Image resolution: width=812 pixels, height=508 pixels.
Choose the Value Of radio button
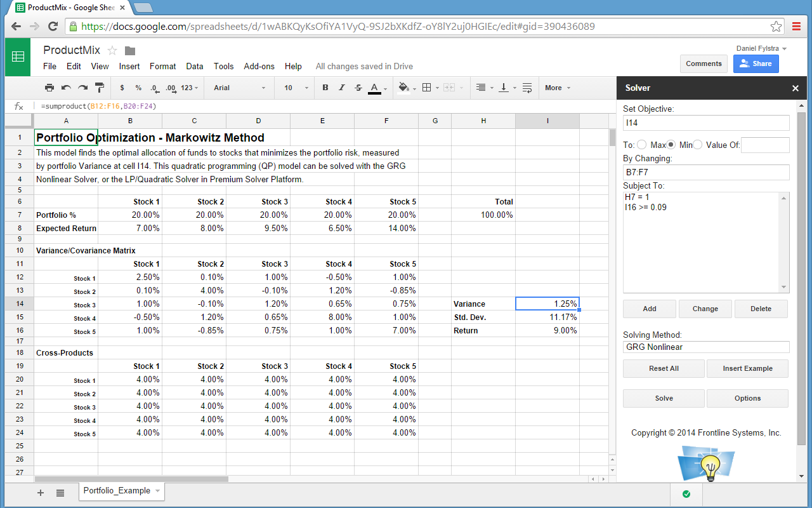point(698,145)
